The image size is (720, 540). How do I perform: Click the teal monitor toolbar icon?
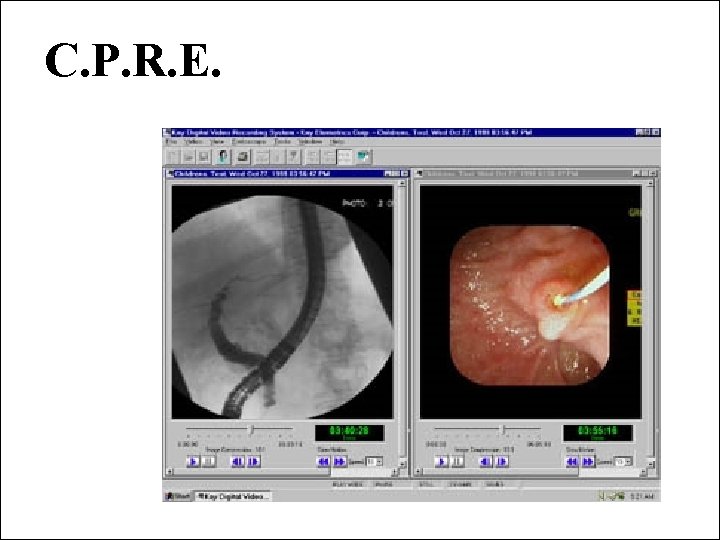click(x=363, y=157)
